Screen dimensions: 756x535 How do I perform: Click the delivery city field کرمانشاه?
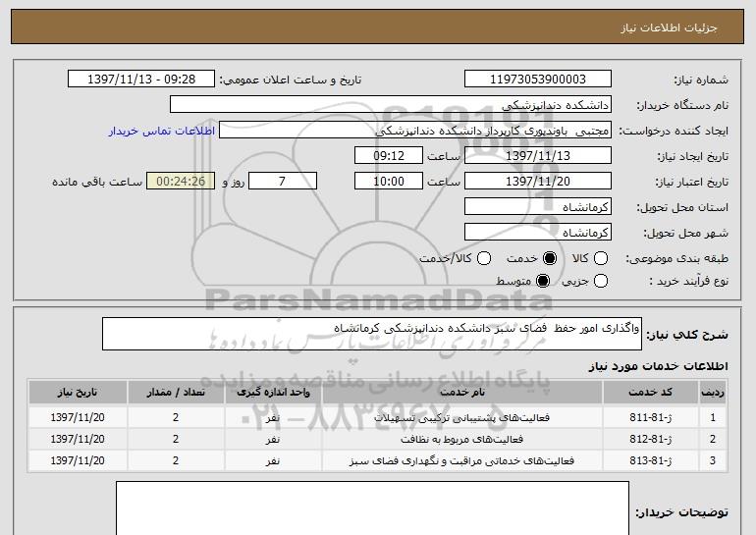click(538, 233)
